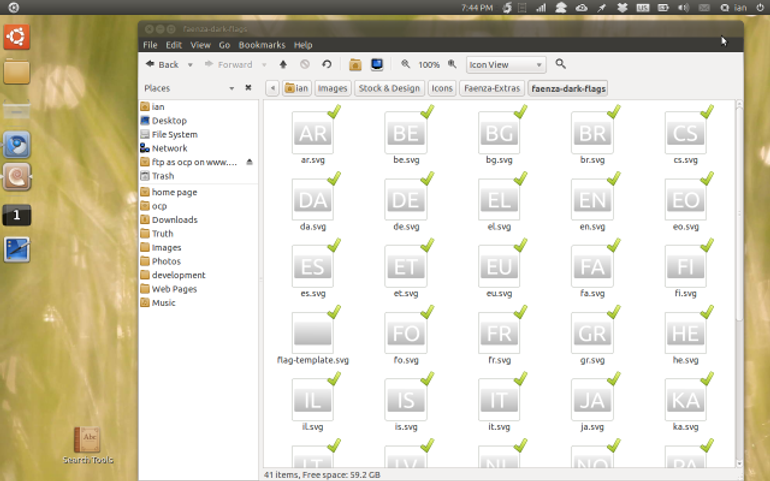The height and width of the screenshot is (481, 770).
Task: Expand the Back history dropdown arrow
Action: click(x=190, y=65)
